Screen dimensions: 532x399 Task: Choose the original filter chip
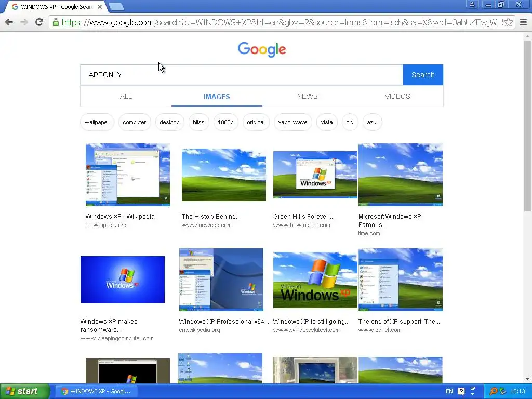click(x=256, y=122)
